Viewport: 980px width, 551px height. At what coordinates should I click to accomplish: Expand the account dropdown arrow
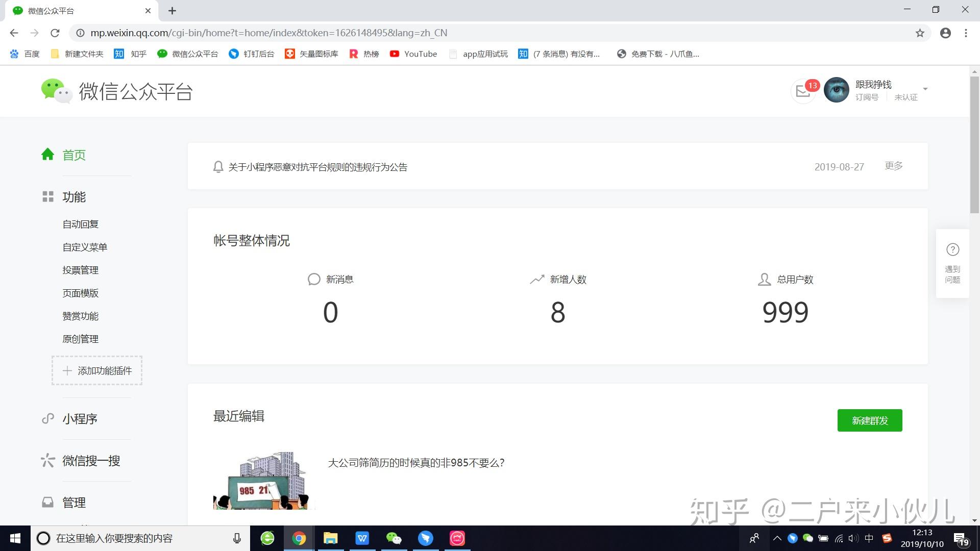[925, 89]
